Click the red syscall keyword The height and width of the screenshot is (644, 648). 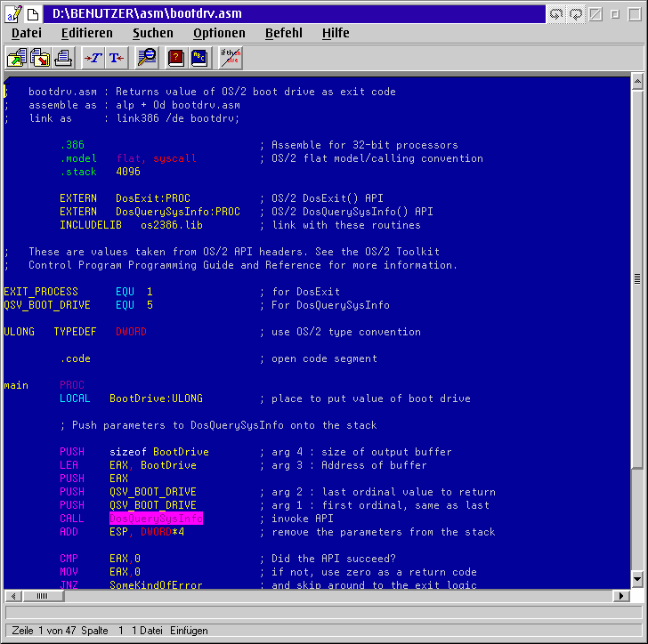click(174, 158)
